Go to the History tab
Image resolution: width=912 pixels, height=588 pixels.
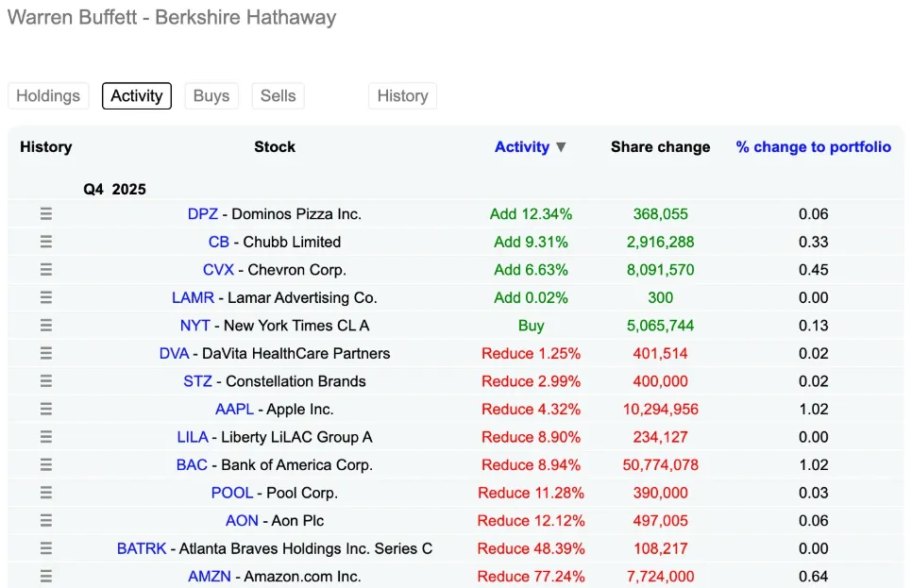[x=402, y=96]
